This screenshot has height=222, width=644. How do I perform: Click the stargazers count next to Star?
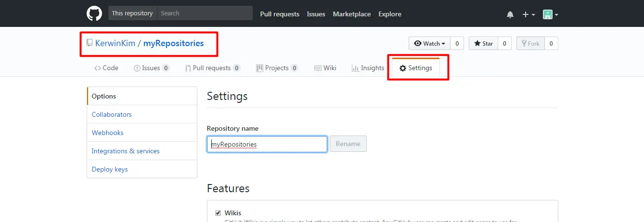click(504, 43)
